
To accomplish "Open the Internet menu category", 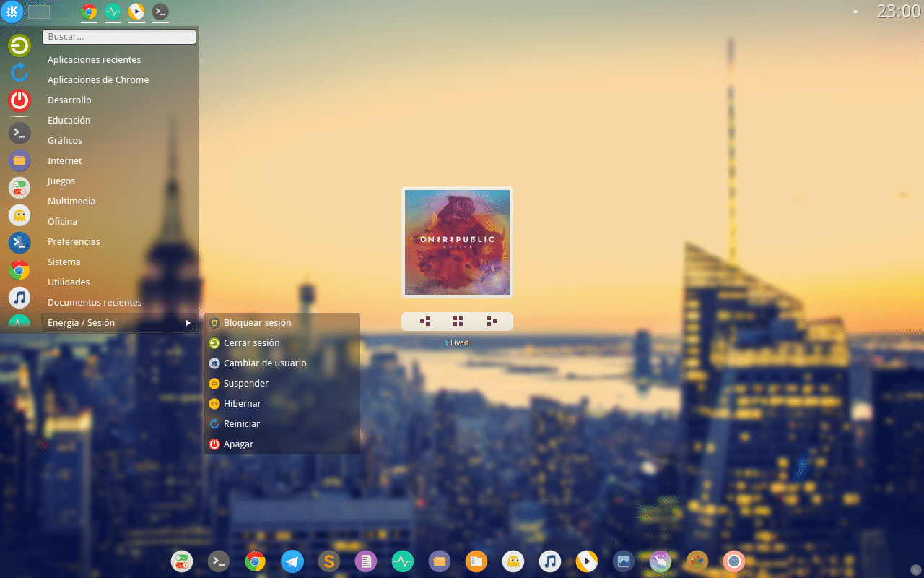I will [x=120, y=161].
